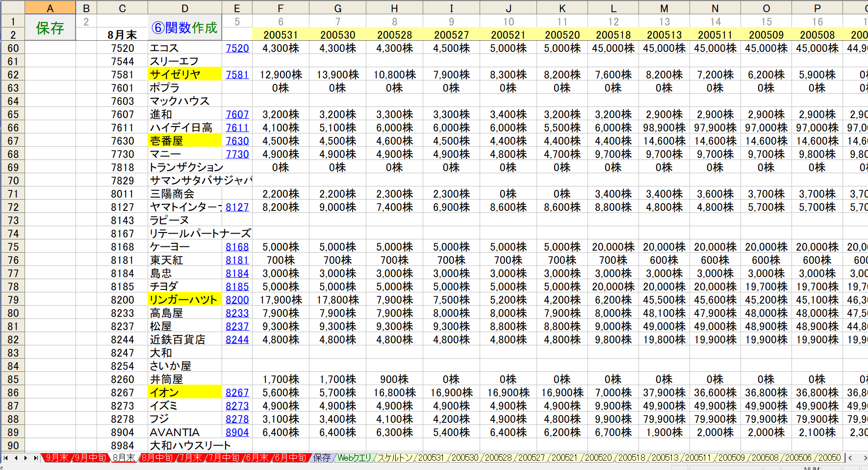Select code cell 8984 for 大和ハウスリート
Image resolution: width=868 pixels, height=470 pixels.
click(x=123, y=445)
